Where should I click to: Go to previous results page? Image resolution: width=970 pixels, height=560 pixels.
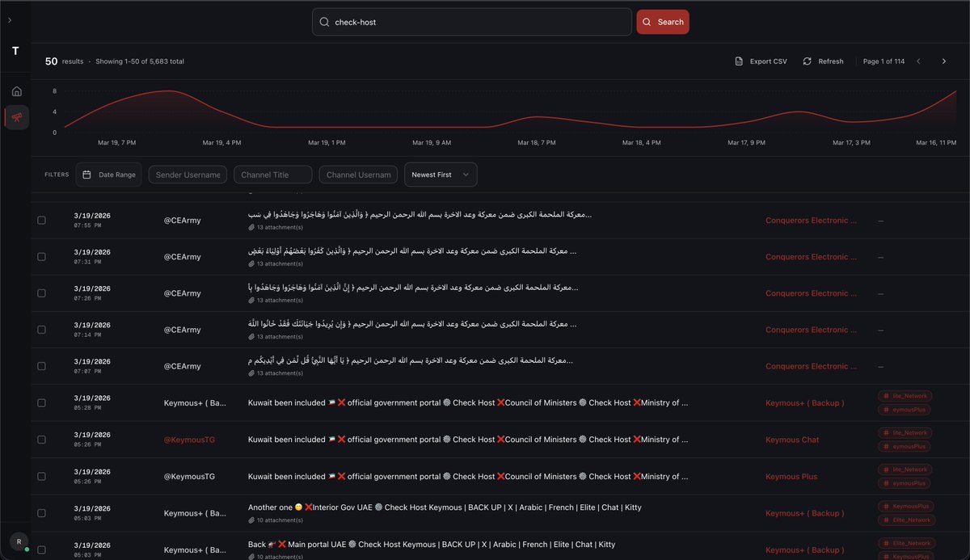(x=918, y=61)
